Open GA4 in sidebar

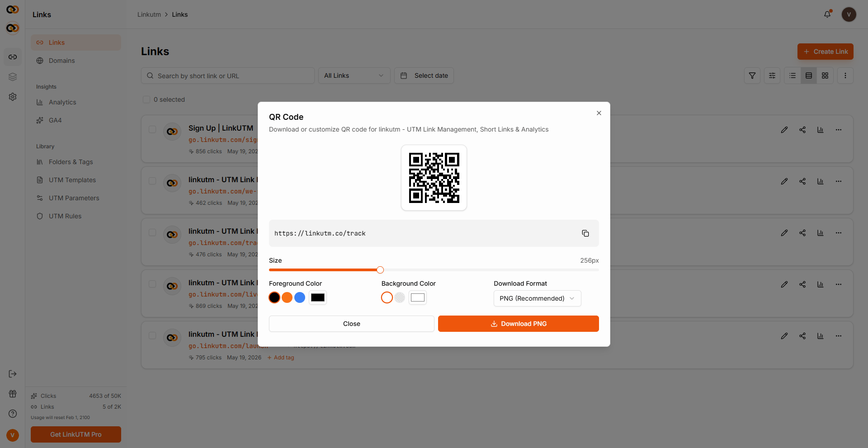click(x=76, y=120)
